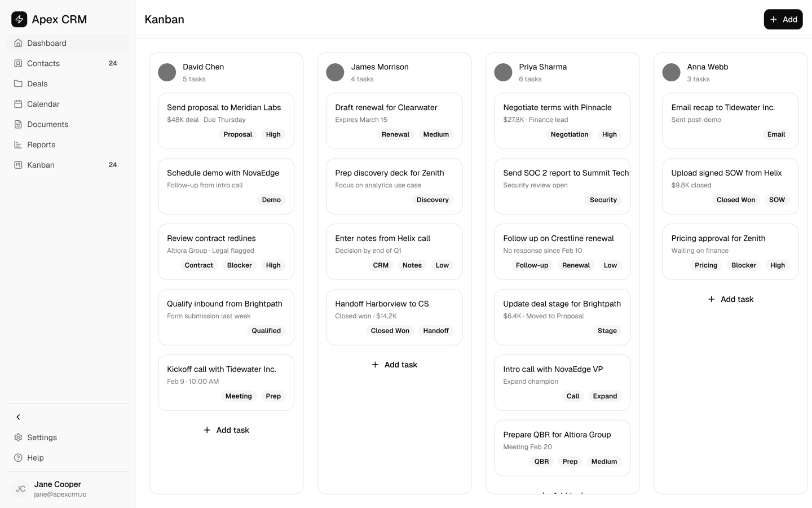Open David Chen's avatar

click(x=167, y=72)
